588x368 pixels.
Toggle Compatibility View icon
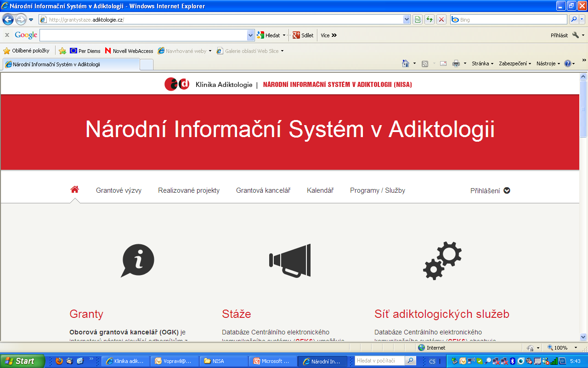[418, 19]
